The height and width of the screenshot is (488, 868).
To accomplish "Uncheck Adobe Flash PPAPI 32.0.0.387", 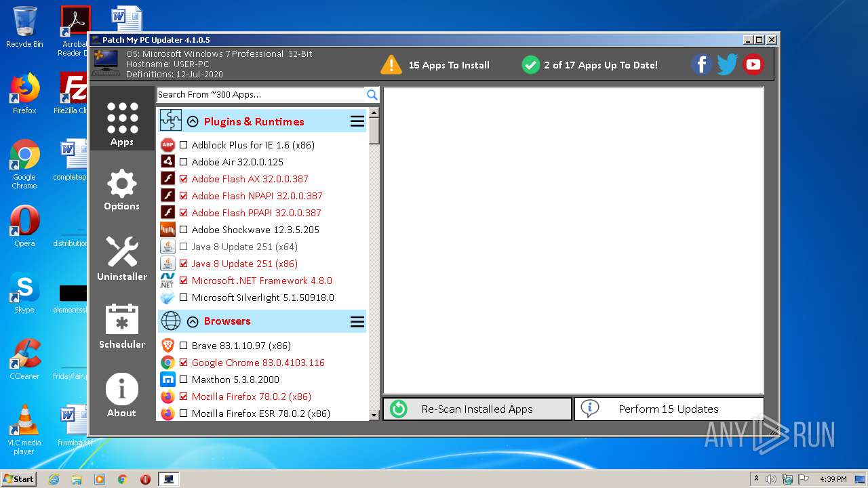I will 183,213.
